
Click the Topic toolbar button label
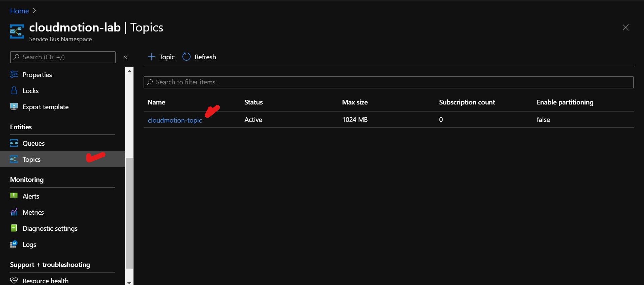167,57
